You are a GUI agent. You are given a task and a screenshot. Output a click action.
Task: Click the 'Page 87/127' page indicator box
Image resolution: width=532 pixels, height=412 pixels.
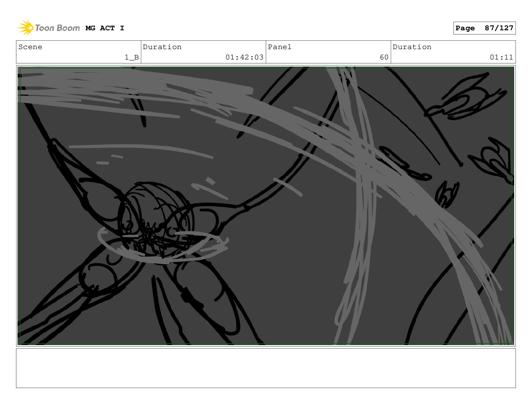tap(484, 28)
